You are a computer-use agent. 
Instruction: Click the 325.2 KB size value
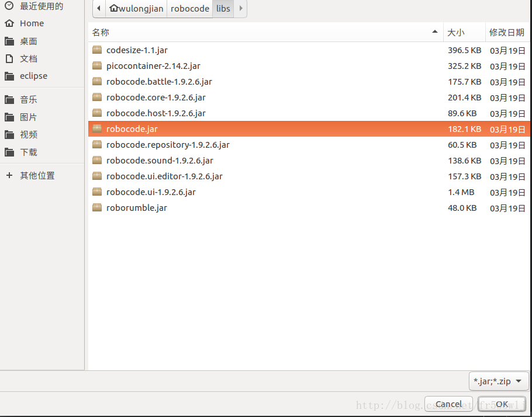pyautogui.click(x=465, y=66)
